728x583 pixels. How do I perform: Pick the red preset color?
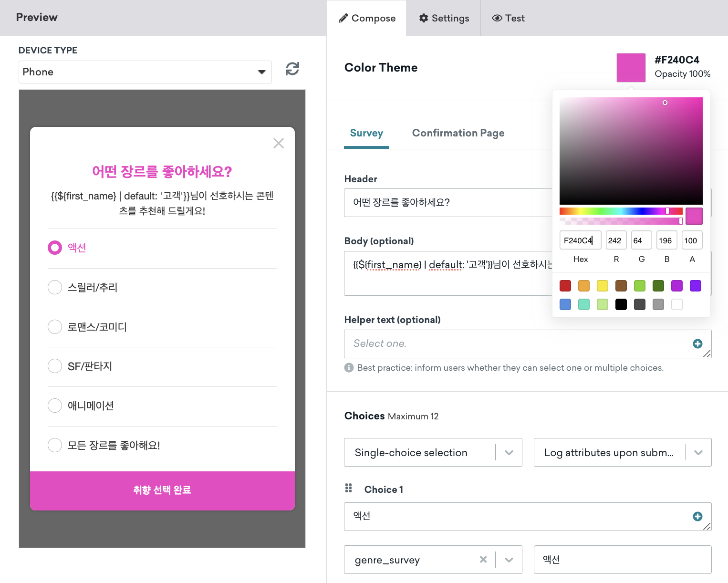point(565,286)
